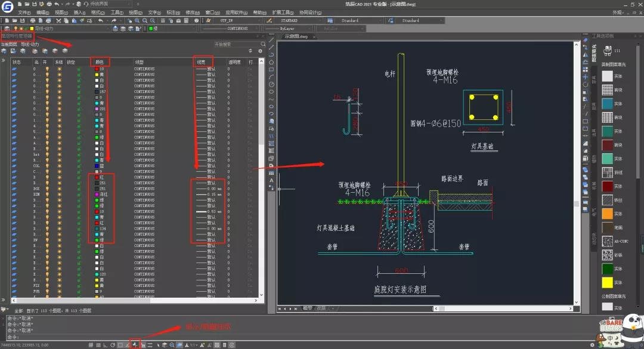644x349 pixels.
Task: Open layer manager settings gear icon
Action: [260, 52]
